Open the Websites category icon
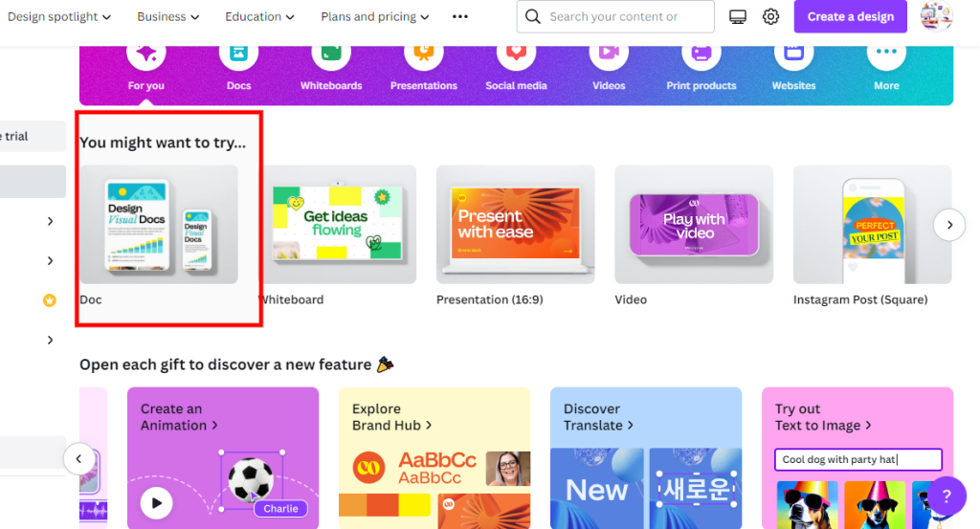Viewport: 980px width, 529px height. tap(793, 55)
